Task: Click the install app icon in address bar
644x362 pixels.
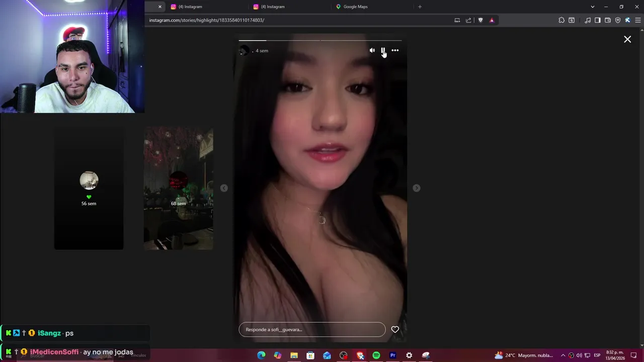Action: point(457,20)
